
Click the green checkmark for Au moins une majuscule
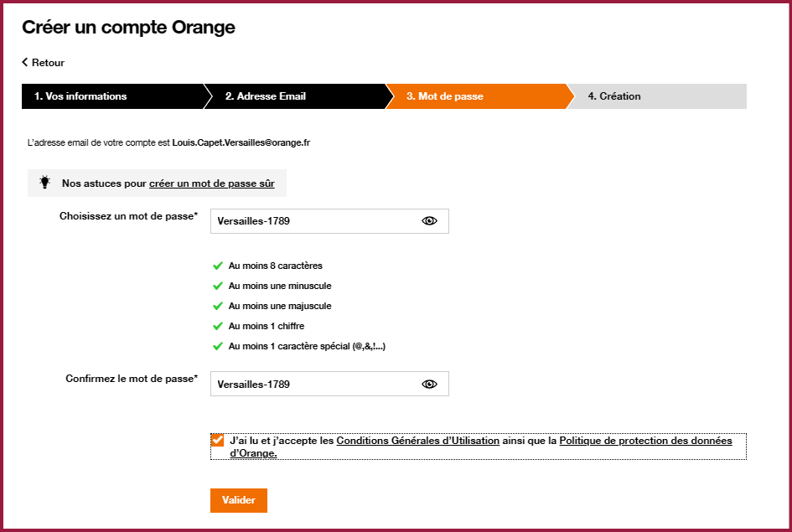(x=218, y=306)
